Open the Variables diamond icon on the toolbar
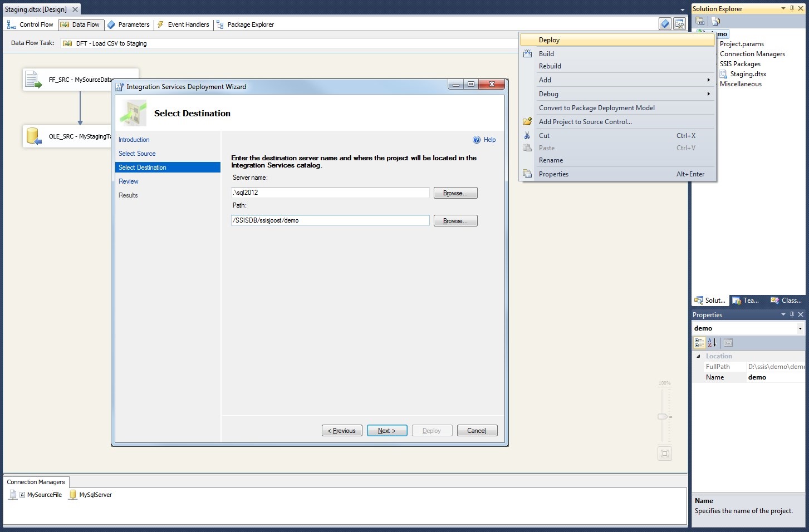The height and width of the screenshot is (532, 809). [664, 23]
